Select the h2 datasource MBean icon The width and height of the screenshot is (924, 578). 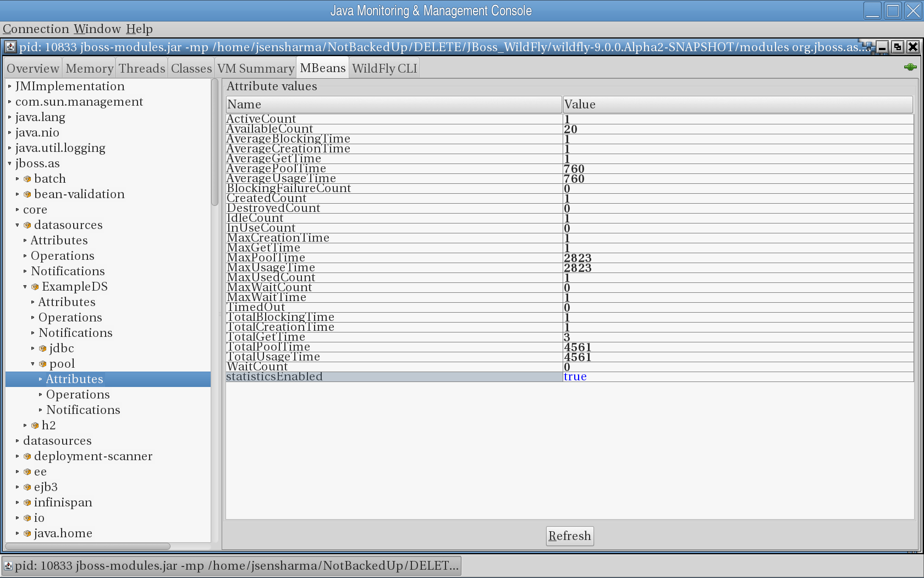35,425
